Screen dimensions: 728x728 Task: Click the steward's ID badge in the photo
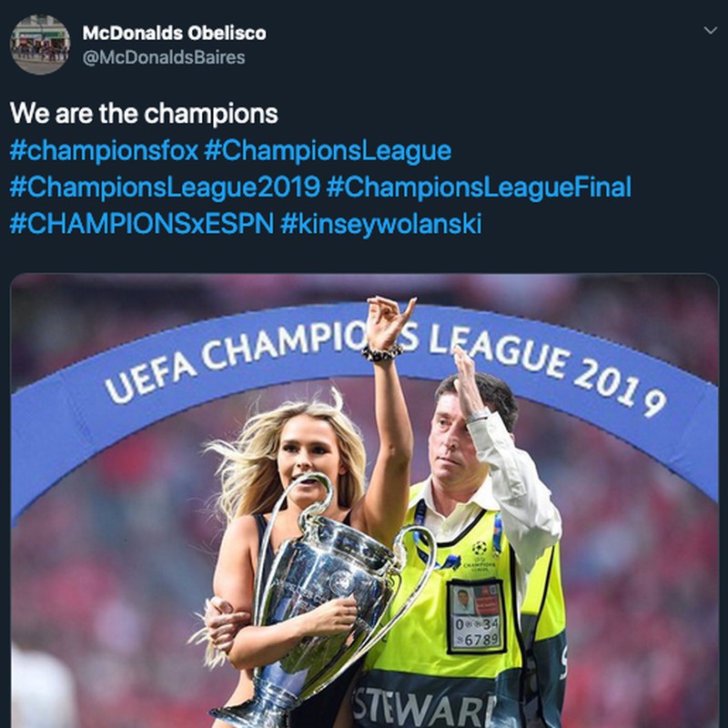click(x=476, y=615)
